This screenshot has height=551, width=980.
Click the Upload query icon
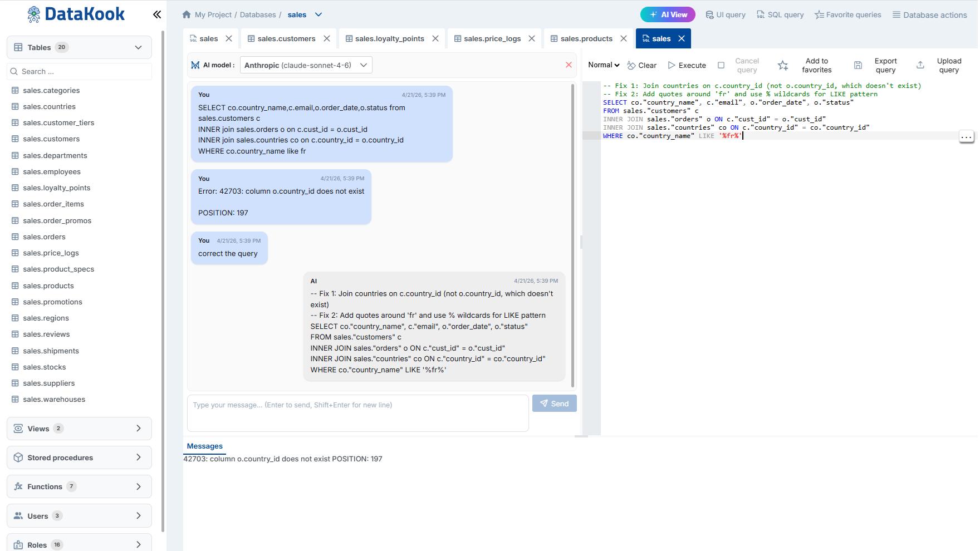pyautogui.click(x=920, y=65)
